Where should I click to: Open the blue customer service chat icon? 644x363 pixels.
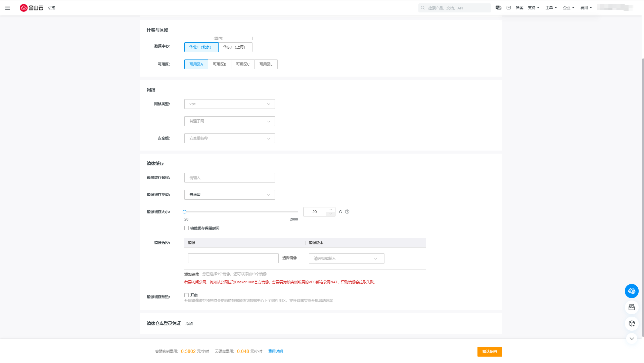631,291
